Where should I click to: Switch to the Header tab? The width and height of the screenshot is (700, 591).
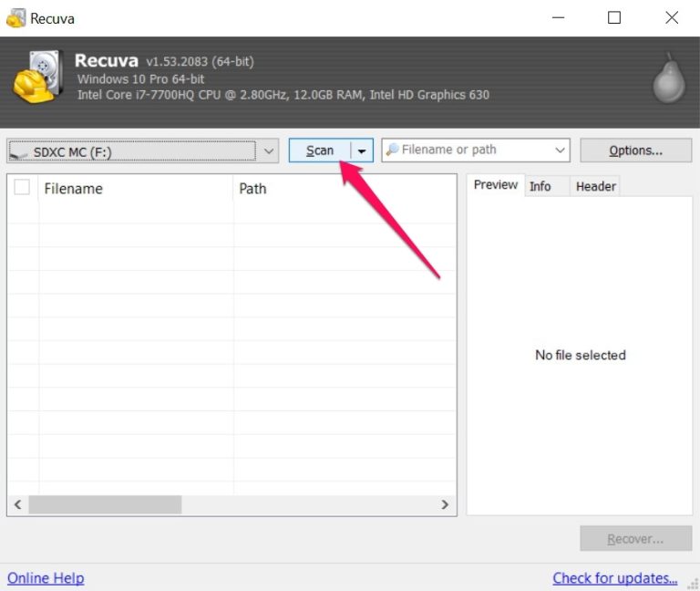[595, 186]
